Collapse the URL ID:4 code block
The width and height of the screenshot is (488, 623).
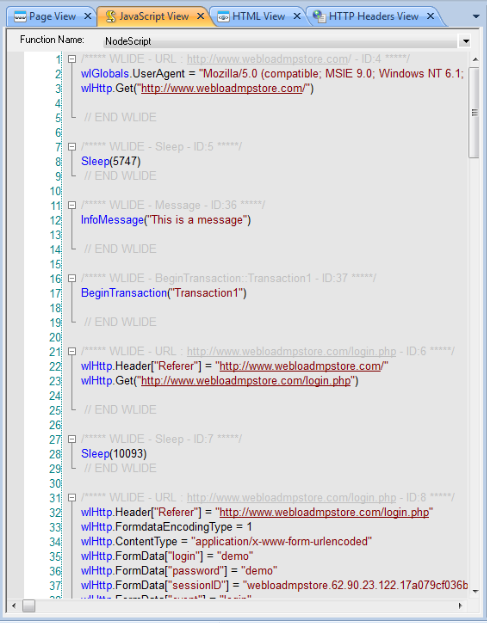click(x=72, y=59)
